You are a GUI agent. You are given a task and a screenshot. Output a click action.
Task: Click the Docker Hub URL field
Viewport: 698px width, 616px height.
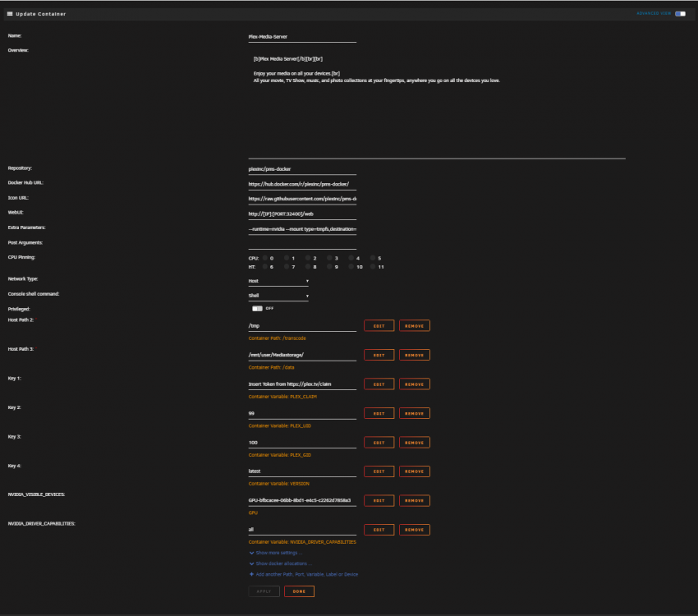coord(302,184)
